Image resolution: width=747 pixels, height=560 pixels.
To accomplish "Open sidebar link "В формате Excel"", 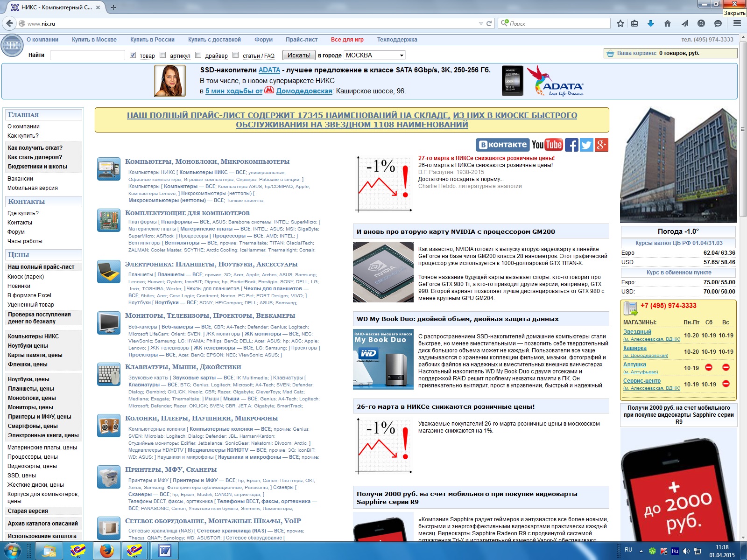I will pyautogui.click(x=29, y=295).
